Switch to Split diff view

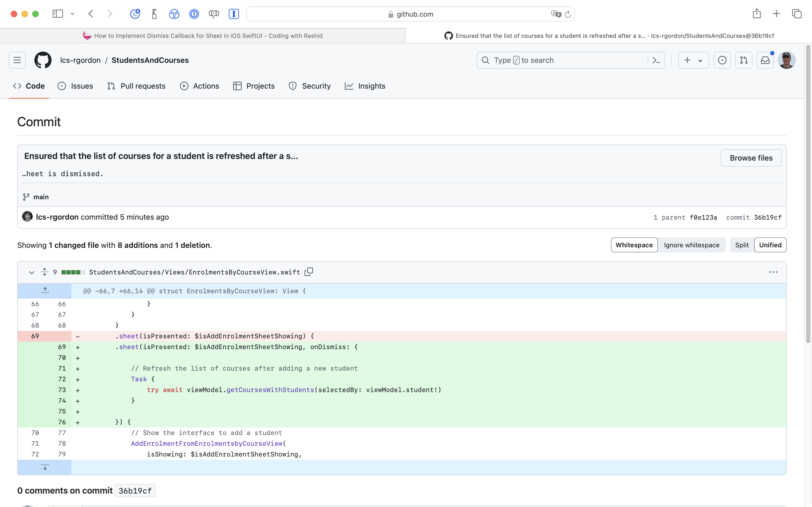[742, 245]
